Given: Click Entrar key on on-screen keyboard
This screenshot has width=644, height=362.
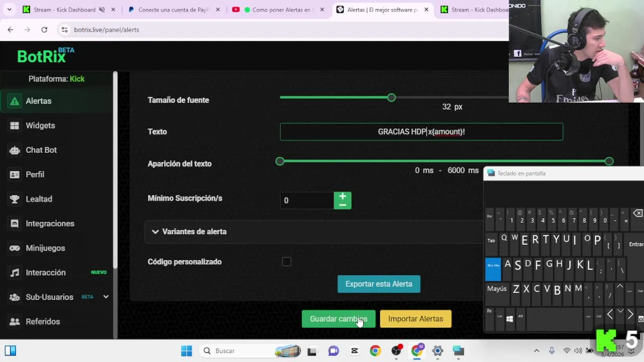Looking at the screenshot, I should pos(636,244).
